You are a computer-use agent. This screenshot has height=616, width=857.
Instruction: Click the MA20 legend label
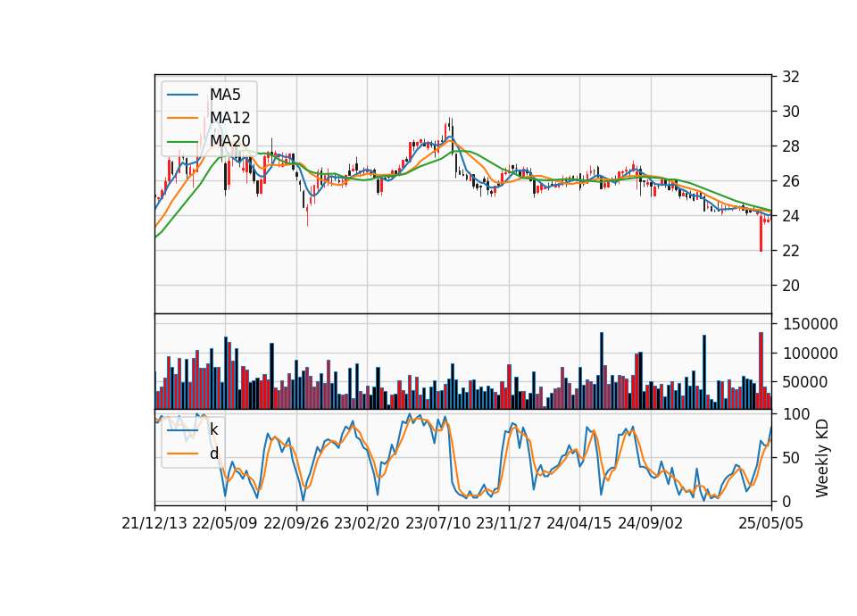tap(229, 140)
